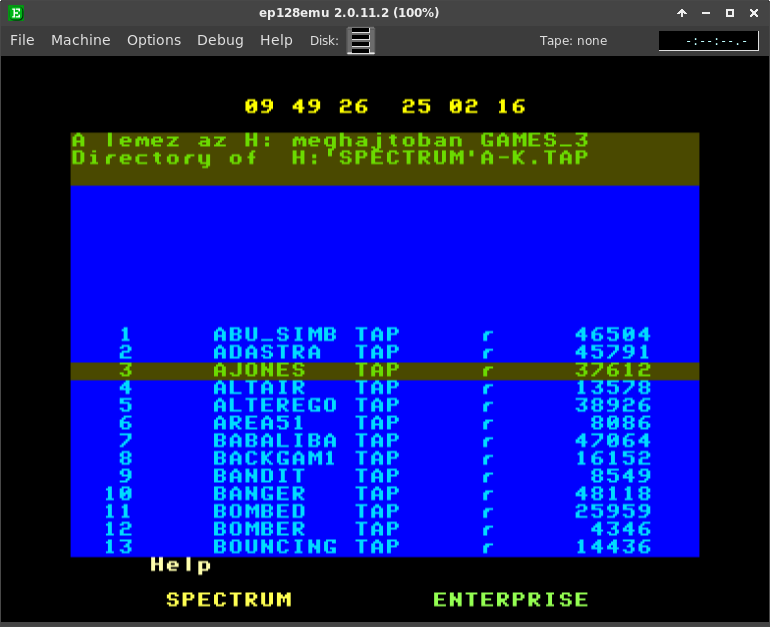Click the 'r' attribute in the BOMBER row
Viewport: 770px width, 627px height.
pos(487,531)
